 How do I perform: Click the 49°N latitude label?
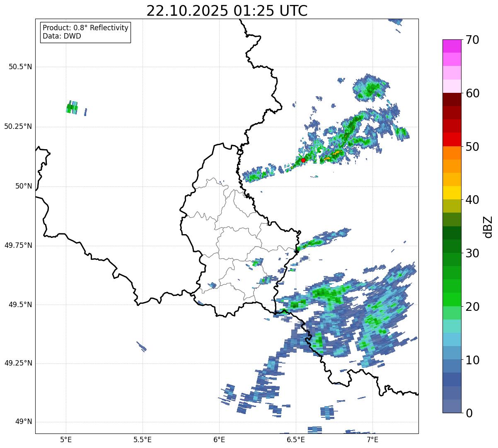coord(24,422)
